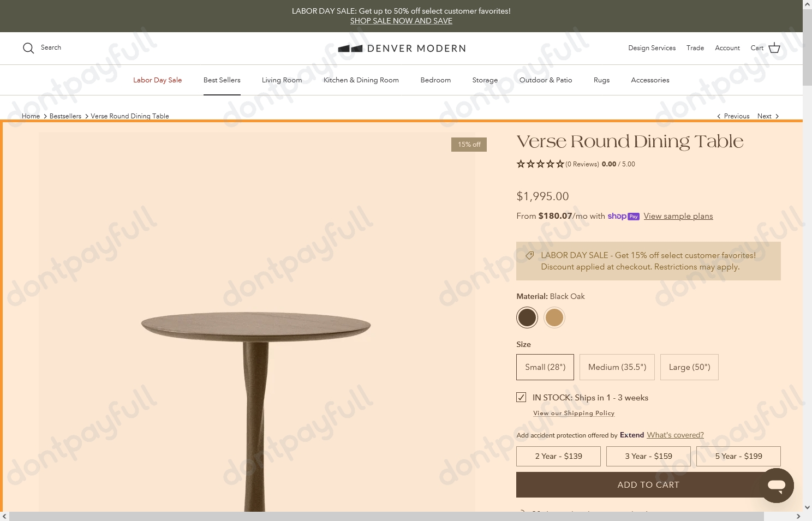Click ADD TO CART
Viewport: 812px width, 521px height.
(648, 484)
